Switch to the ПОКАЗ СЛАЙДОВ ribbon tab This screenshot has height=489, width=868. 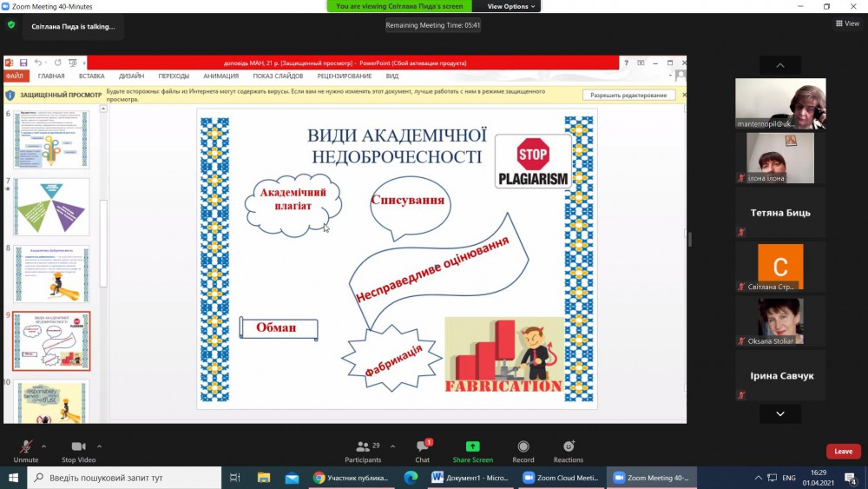tap(278, 76)
